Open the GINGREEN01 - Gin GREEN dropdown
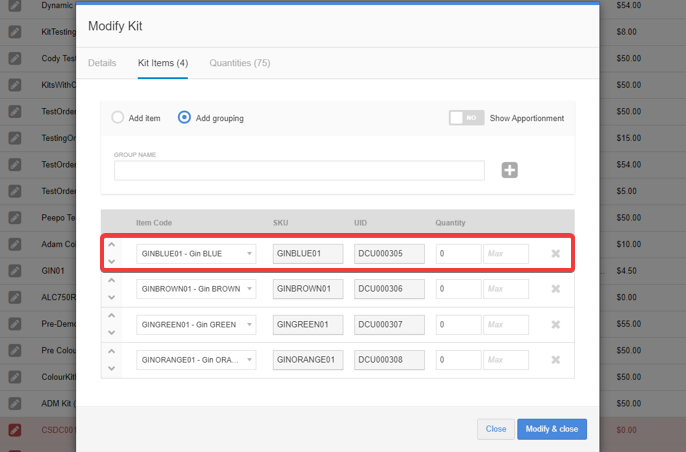The image size is (686, 452). click(196, 325)
